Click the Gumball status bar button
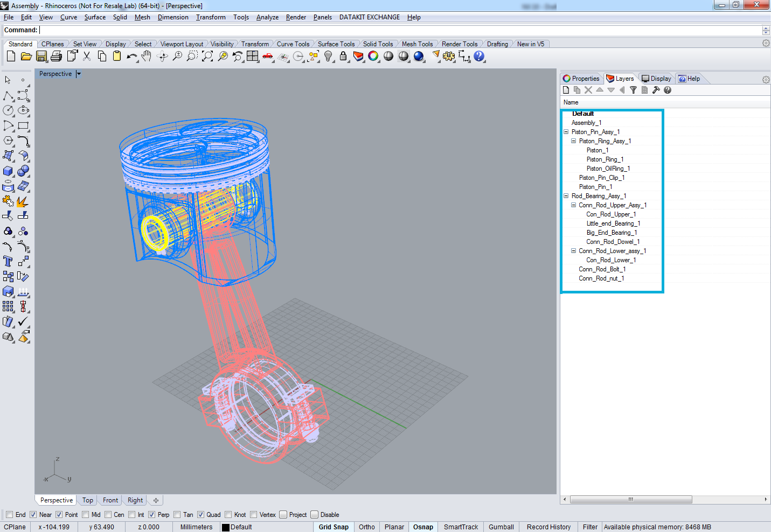Image resolution: width=771 pixels, height=532 pixels. (501, 527)
